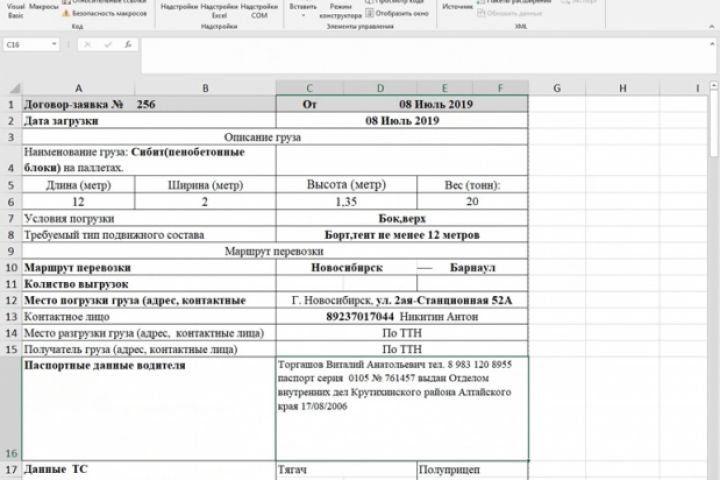Viewport: 720px width, 480px height.
Task: Click the 'Барнаул' destination cell
Action: pyautogui.click(x=472, y=267)
